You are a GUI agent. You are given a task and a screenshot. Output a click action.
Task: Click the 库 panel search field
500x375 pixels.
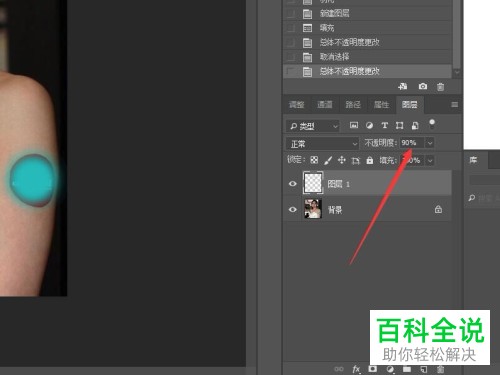point(484,198)
